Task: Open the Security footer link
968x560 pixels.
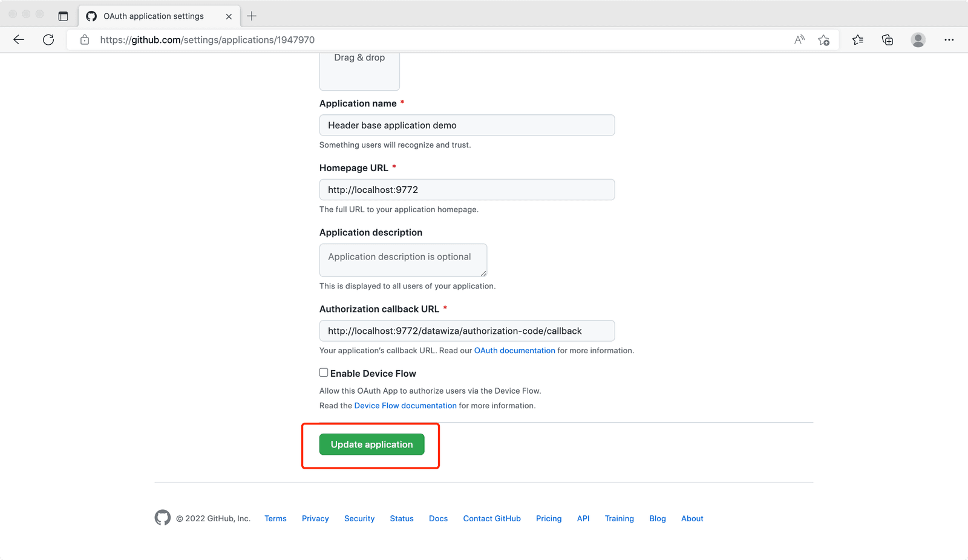Action: click(359, 519)
